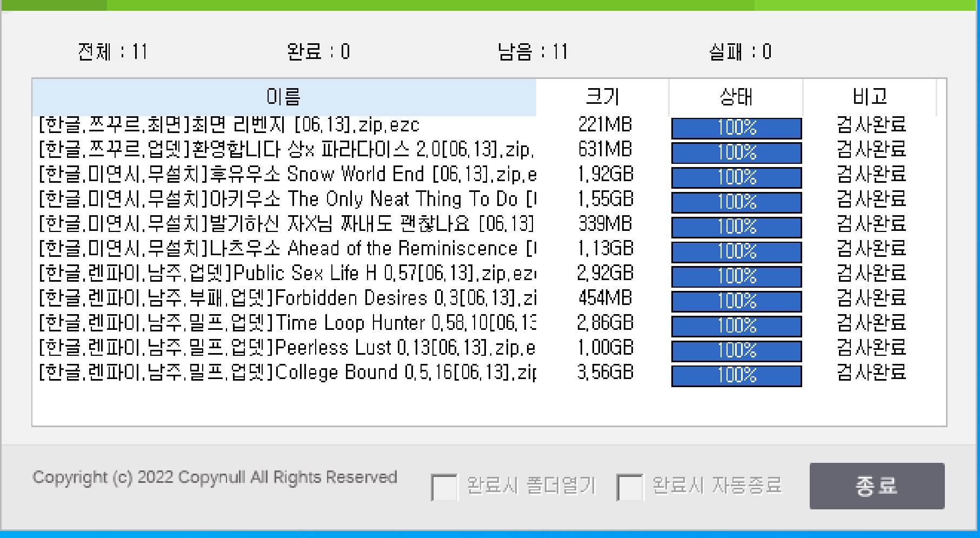Click the progress bar of the 221MB file
The width and height of the screenshot is (980, 538).
pos(736,128)
